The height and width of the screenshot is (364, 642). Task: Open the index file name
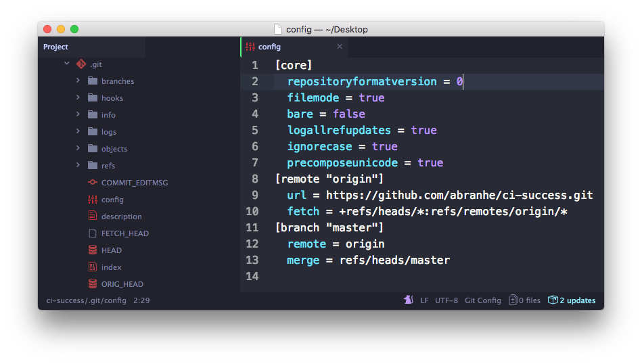click(x=112, y=267)
